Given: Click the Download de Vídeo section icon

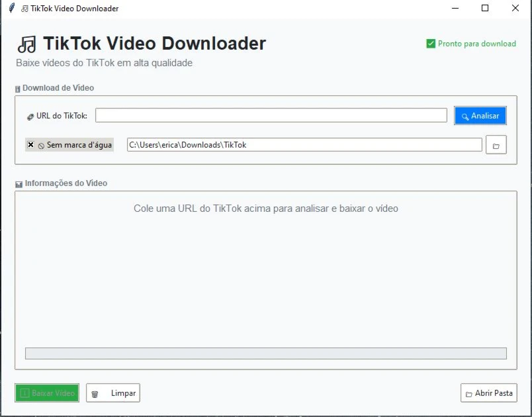Looking at the screenshot, I should (x=18, y=89).
